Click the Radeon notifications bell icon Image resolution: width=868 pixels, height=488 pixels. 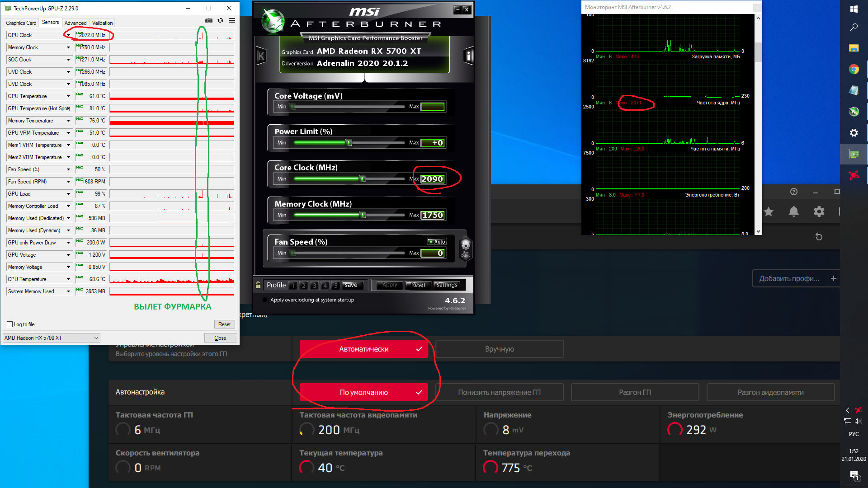tap(793, 211)
